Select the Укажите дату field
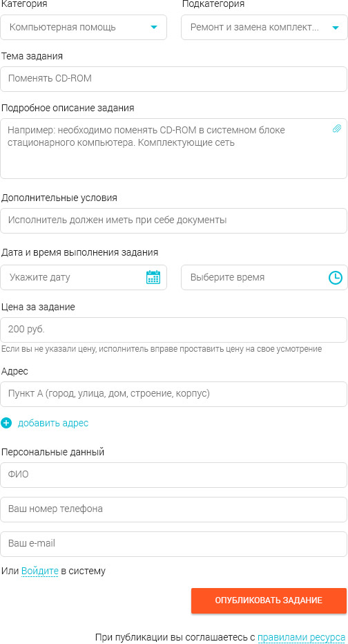 [x=84, y=277]
